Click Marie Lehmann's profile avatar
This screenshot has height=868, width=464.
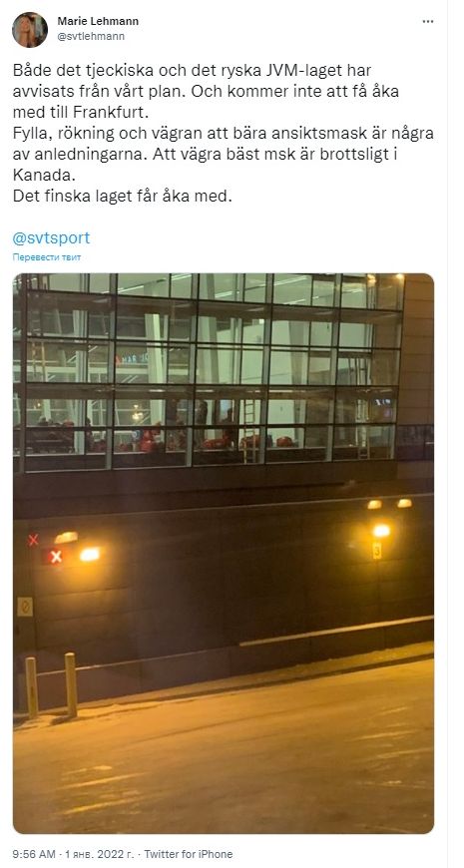coord(30,29)
